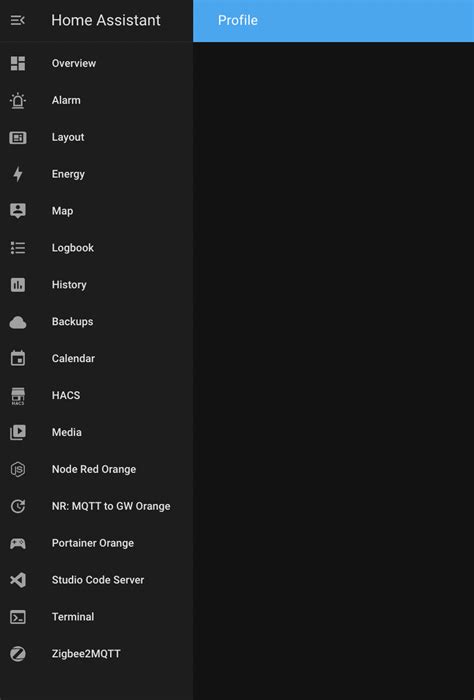
Task: Click the NR: MQTT to GW icon
Action: [18, 506]
